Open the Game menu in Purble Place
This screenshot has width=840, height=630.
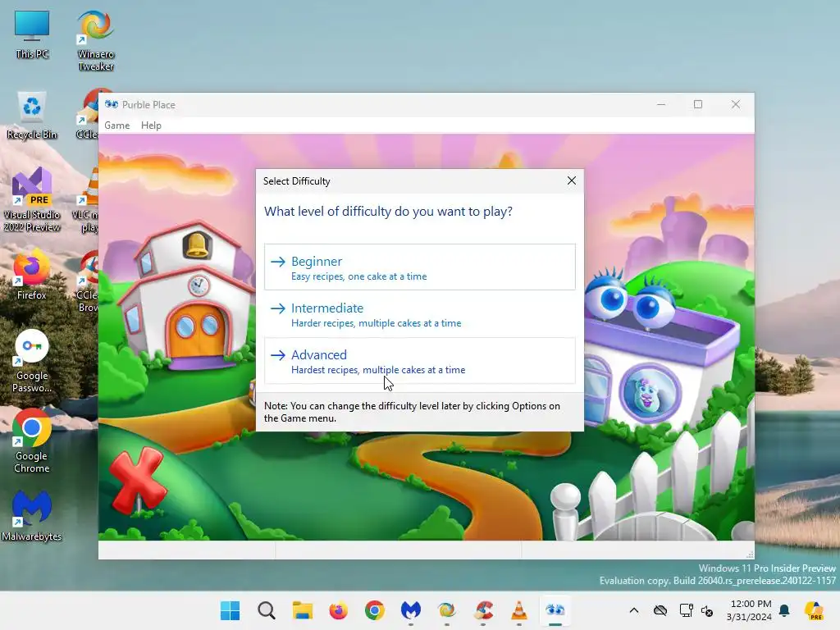[x=116, y=126]
